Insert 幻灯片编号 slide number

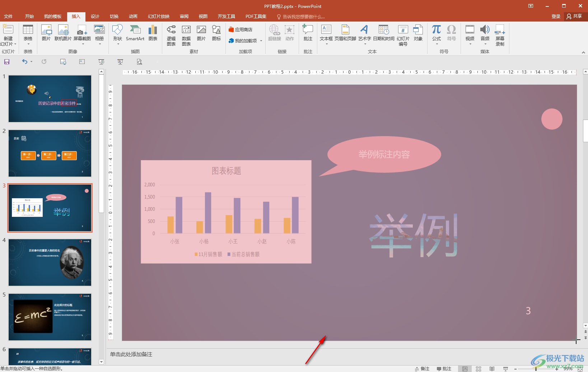403,36
